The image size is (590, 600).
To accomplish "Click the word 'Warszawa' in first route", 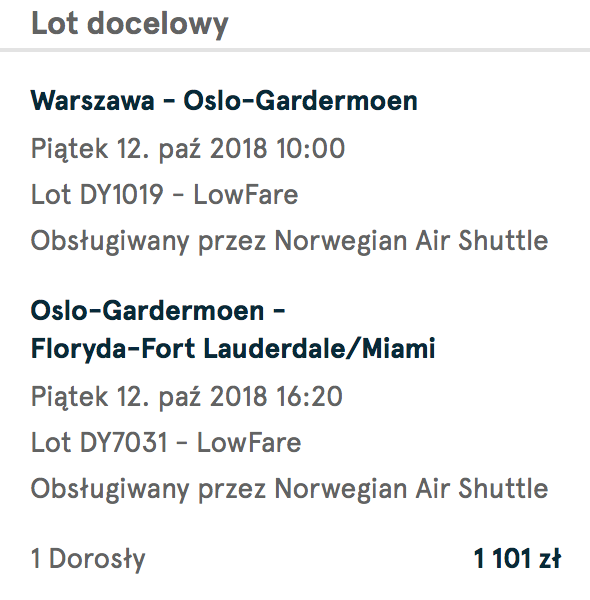I will pyautogui.click(x=93, y=101).
